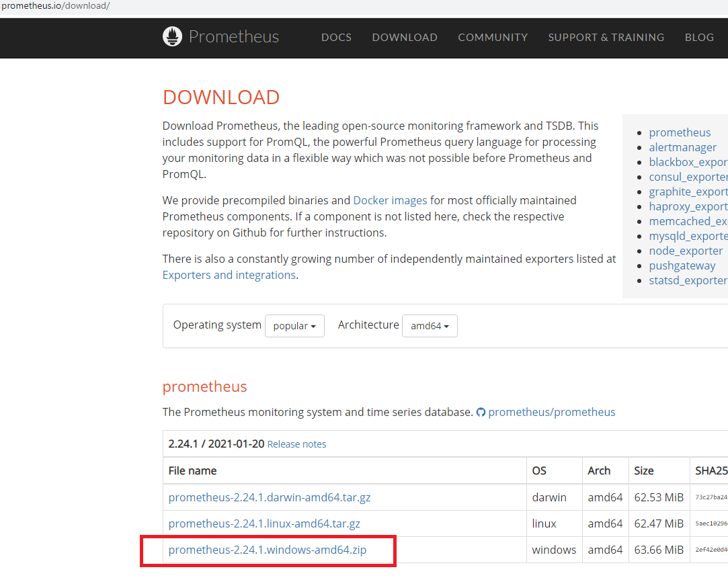This screenshot has height=588, width=728.
Task: Open the DOWNLOAD navigation menu item
Action: click(x=405, y=37)
